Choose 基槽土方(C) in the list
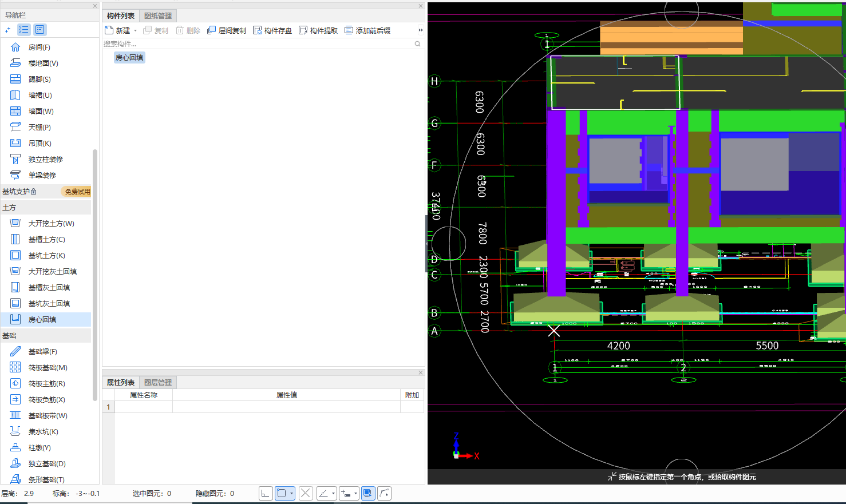Screen dimensions: 846x504 (x=46, y=240)
